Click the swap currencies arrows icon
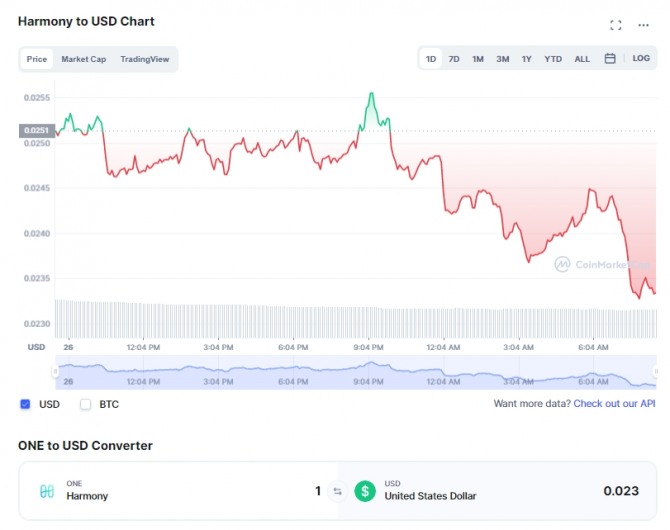 (337, 491)
